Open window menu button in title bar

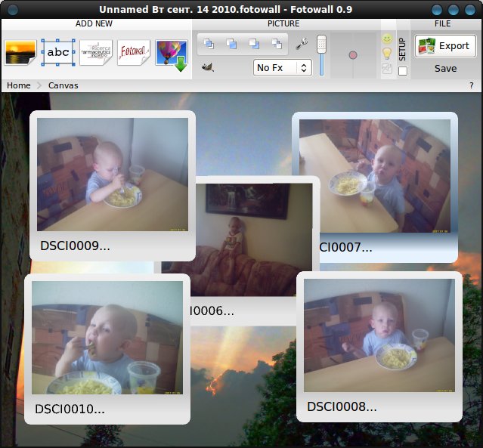point(13,10)
